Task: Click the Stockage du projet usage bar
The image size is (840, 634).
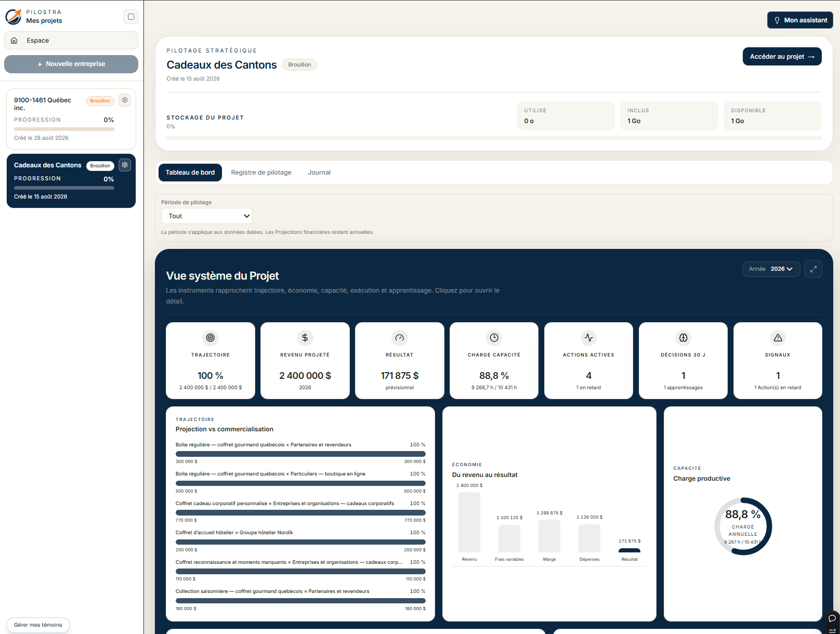Action: (494, 138)
